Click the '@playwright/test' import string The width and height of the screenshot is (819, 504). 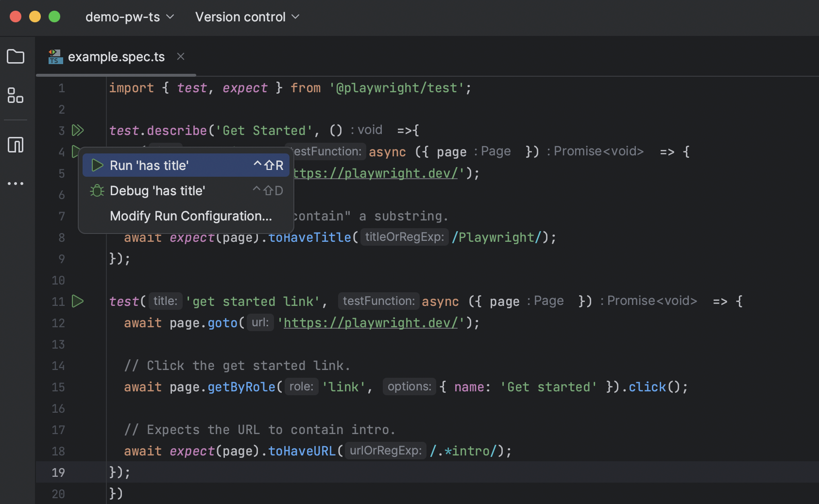(x=396, y=88)
